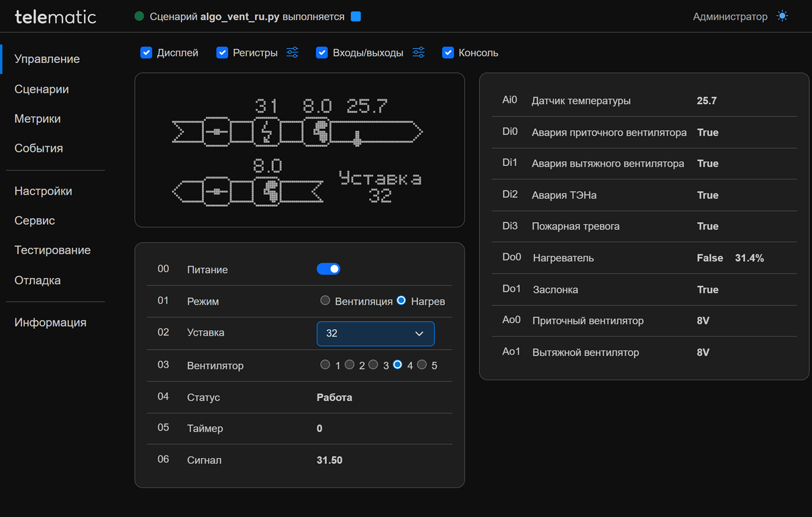Viewport: 812px width, 517px height.
Task: Open the Входы/выходы filter settings icon
Action: tap(419, 52)
